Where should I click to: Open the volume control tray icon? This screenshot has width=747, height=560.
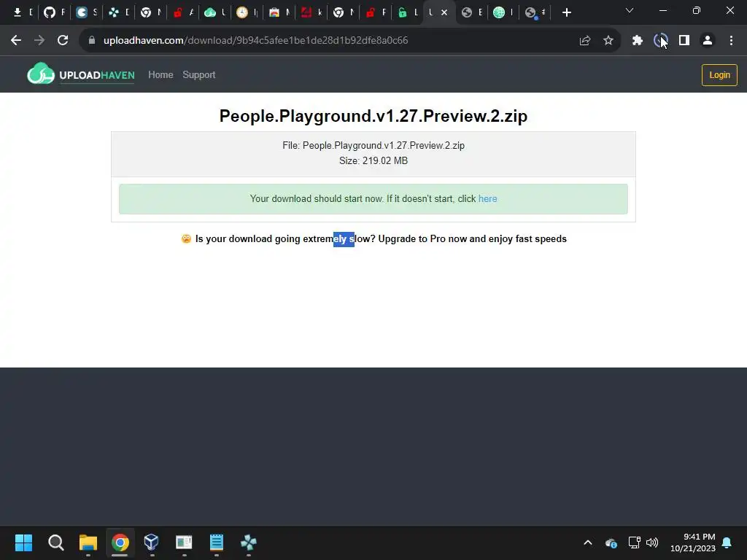[652, 542]
